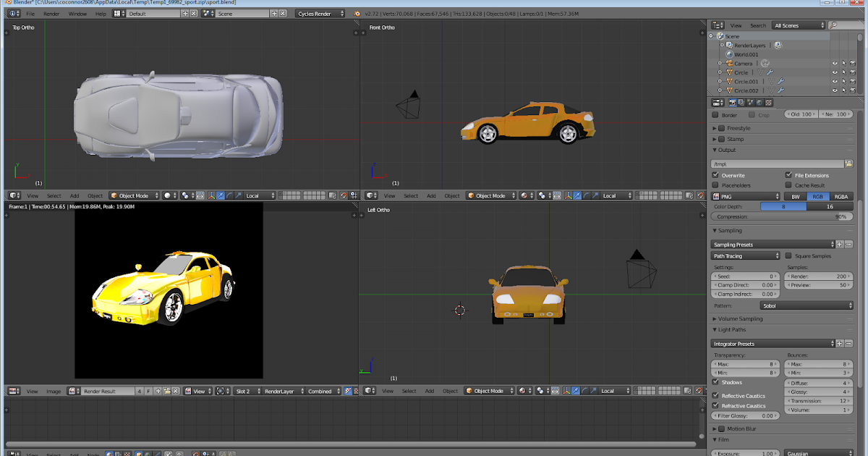Select the Camera object icon in the outliner
The width and height of the screenshot is (868, 456).
(x=729, y=64)
